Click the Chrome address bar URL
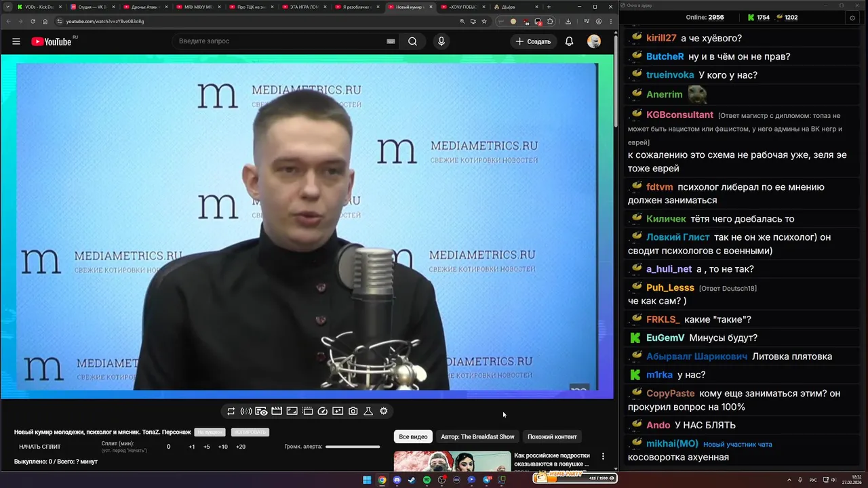 tap(105, 21)
